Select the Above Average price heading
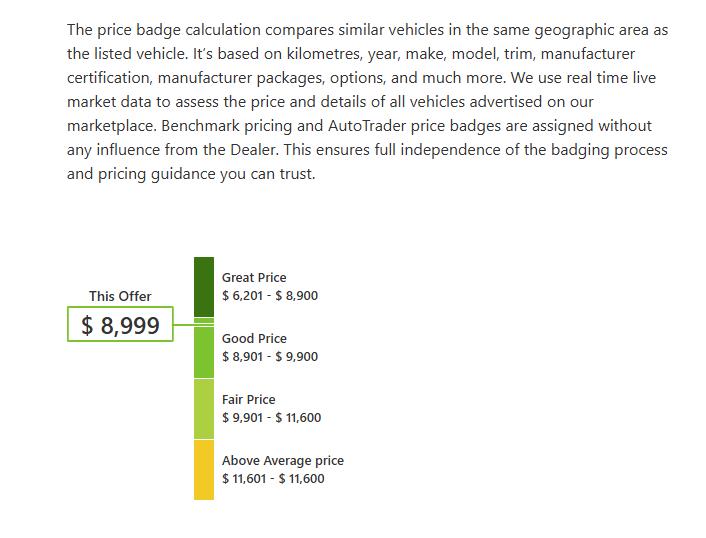 (283, 461)
